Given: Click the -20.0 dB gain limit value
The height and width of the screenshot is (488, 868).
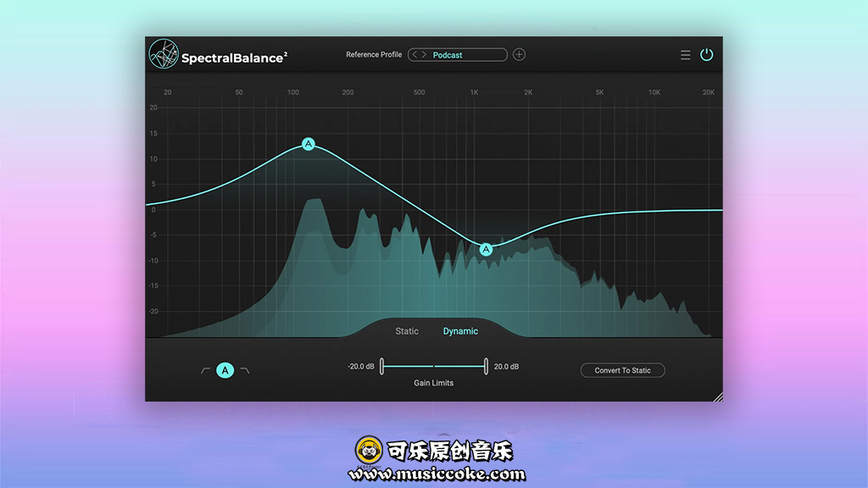Looking at the screenshot, I should [x=361, y=367].
